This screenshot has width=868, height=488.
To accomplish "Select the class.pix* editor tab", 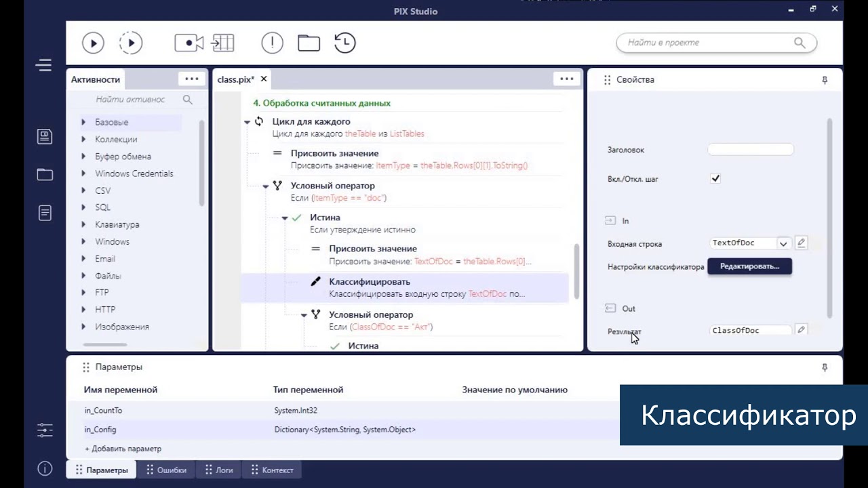I will [x=236, y=79].
